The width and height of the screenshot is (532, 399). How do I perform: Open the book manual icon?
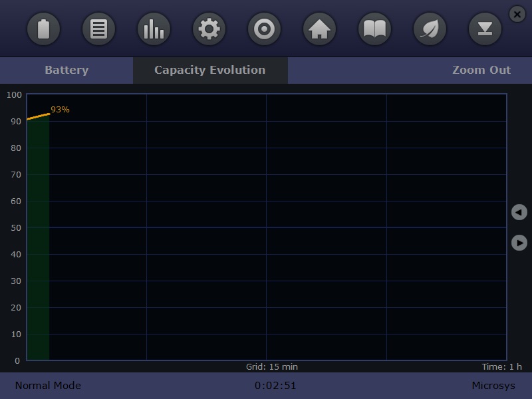pos(374,29)
